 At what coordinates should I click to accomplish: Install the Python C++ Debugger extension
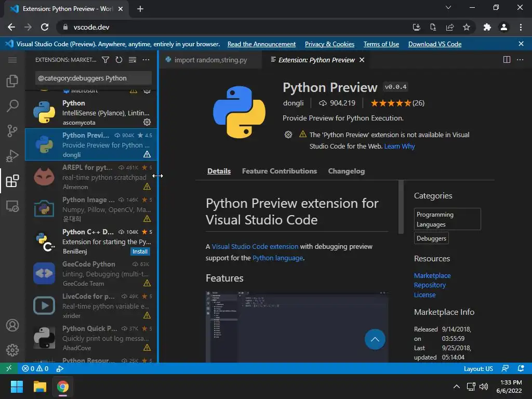tap(140, 251)
